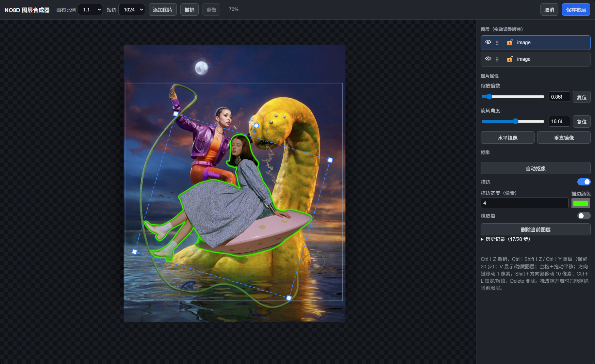Image resolution: width=595 pixels, height=364 pixels.
Task: Click the top-right corner handle of the selection
Action: coord(330,160)
